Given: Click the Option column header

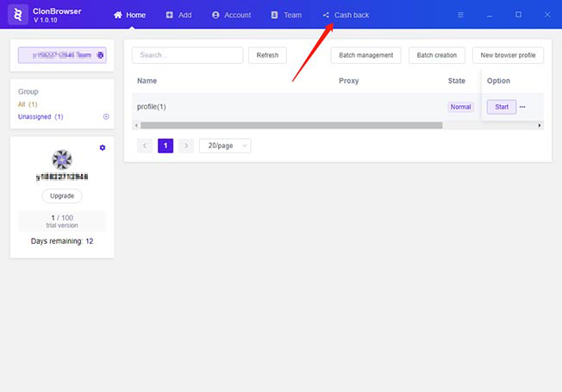Looking at the screenshot, I should pyautogui.click(x=498, y=81).
